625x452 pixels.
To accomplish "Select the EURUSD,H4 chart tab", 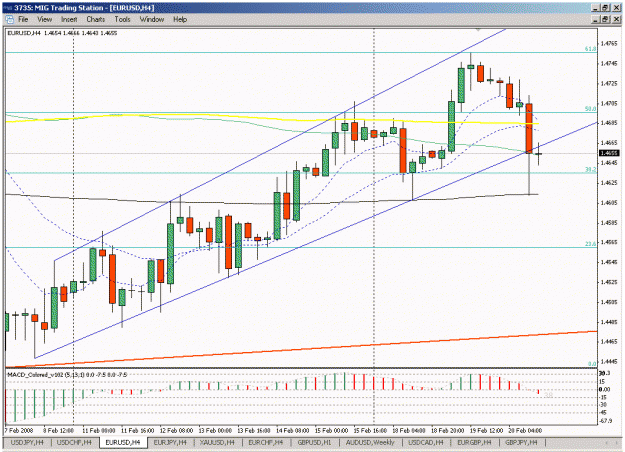I will (x=123, y=442).
